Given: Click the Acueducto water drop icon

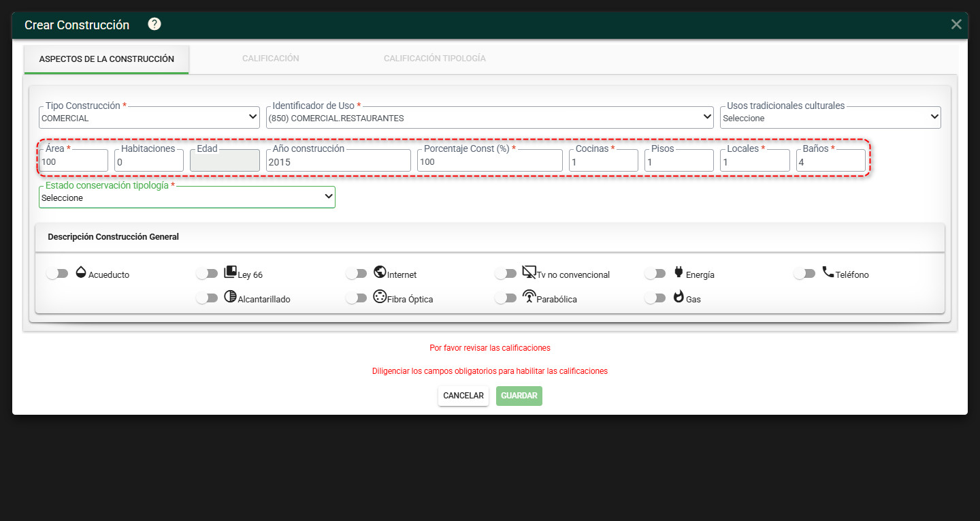Looking at the screenshot, I should (81, 272).
